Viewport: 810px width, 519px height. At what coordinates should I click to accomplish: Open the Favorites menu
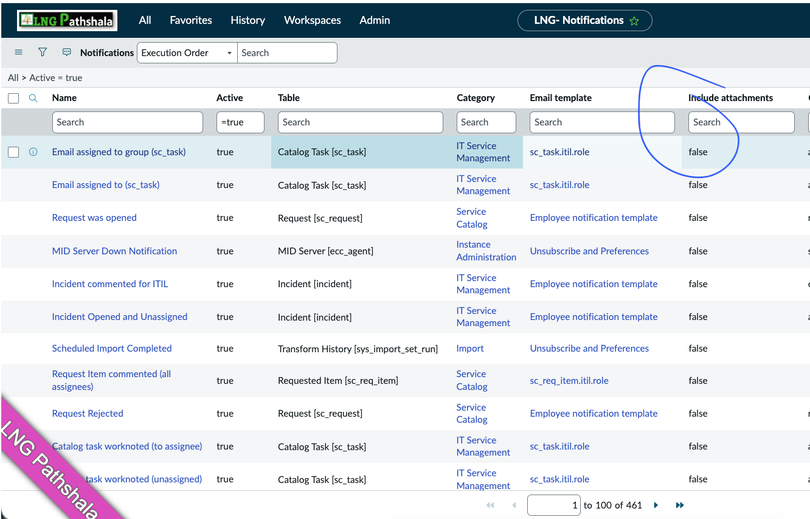pyautogui.click(x=190, y=20)
